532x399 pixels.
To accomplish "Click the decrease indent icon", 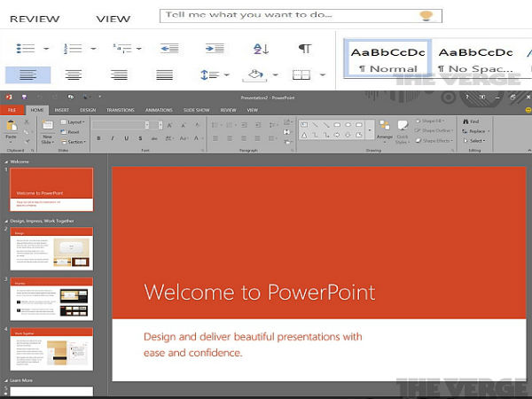I will coord(170,49).
